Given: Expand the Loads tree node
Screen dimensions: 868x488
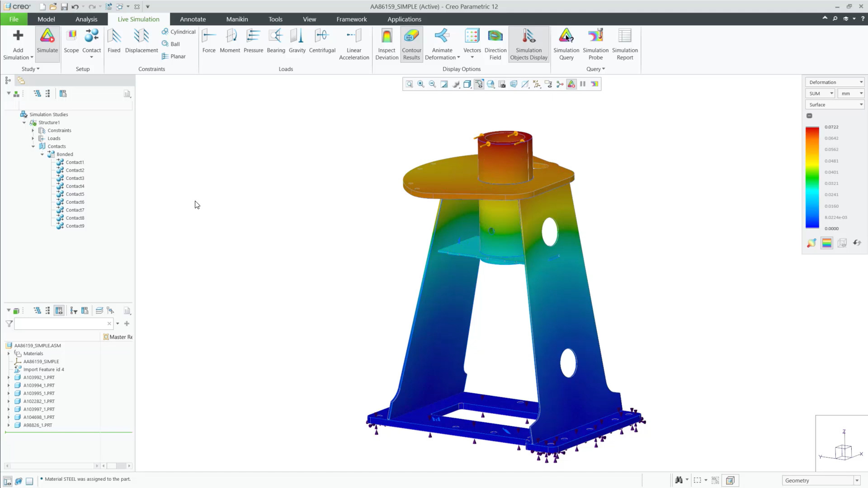Looking at the screenshot, I should coord(33,139).
